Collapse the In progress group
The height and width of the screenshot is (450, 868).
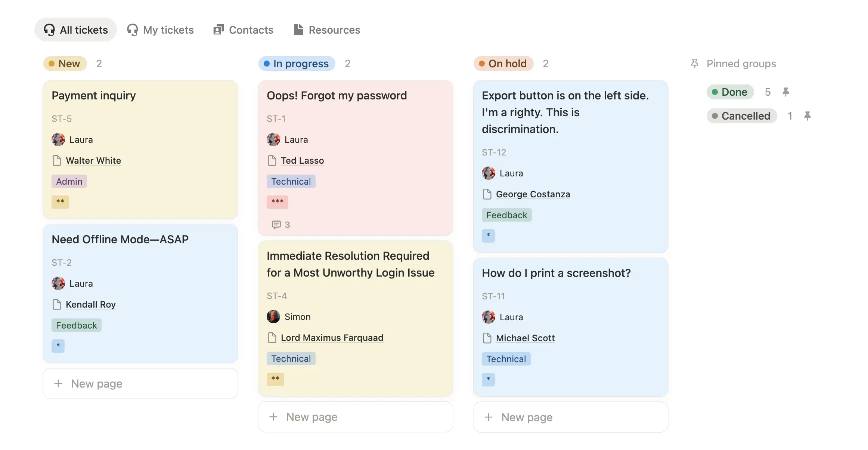296,64
